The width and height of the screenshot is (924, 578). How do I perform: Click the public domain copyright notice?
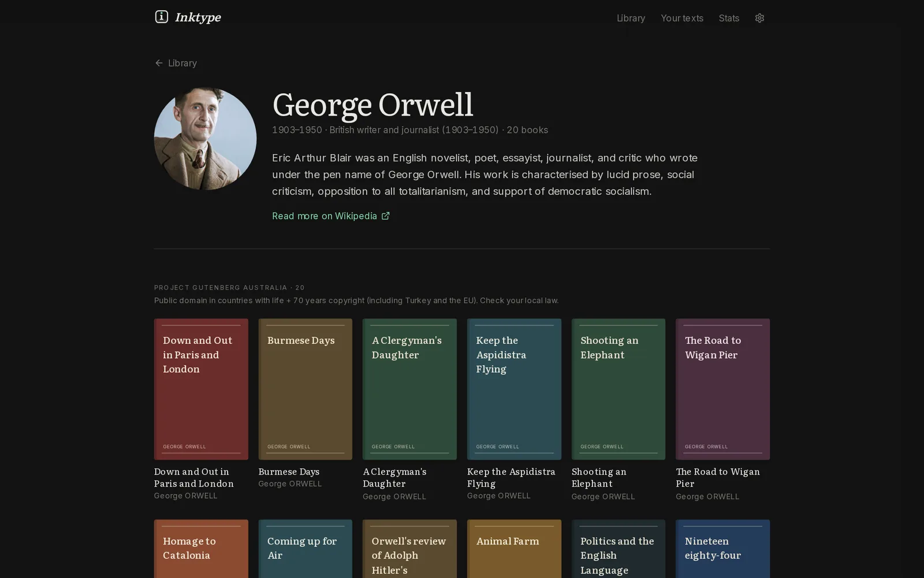click(356, 301)
